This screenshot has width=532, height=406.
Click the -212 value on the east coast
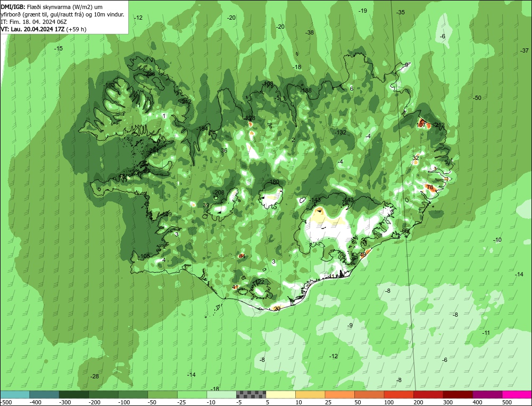coord(439,125)
